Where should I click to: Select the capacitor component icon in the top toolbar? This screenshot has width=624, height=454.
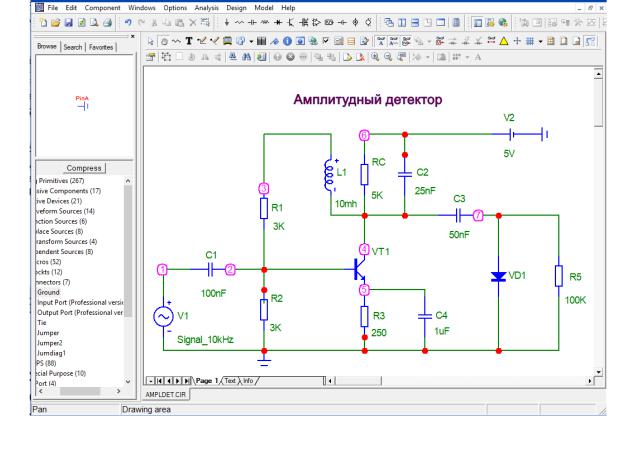coord(252,23)
